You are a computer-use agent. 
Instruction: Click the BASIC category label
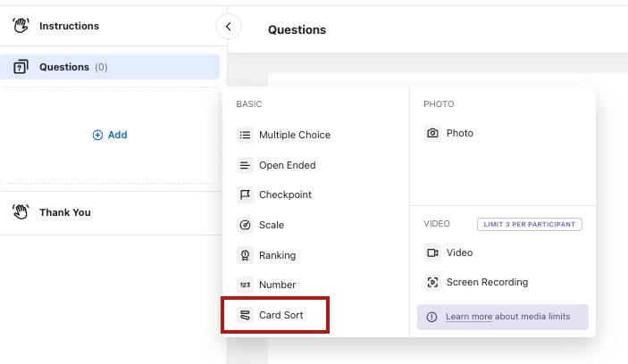click(x=249, y=104)
